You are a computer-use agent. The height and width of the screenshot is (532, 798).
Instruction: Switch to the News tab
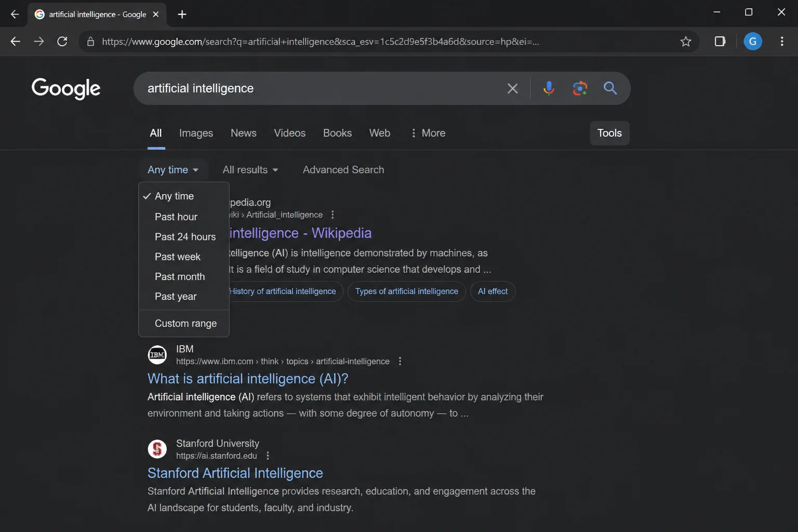(244, 133)
